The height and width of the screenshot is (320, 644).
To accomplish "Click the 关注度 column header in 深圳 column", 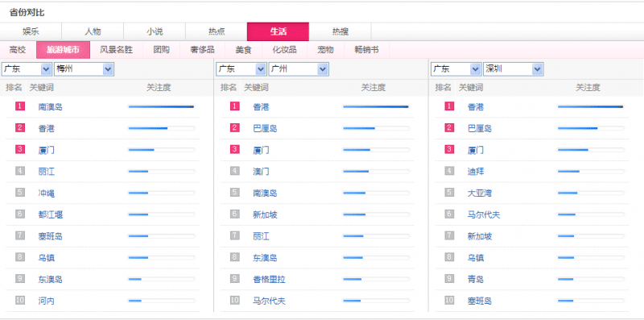I will tap(588, 88).
